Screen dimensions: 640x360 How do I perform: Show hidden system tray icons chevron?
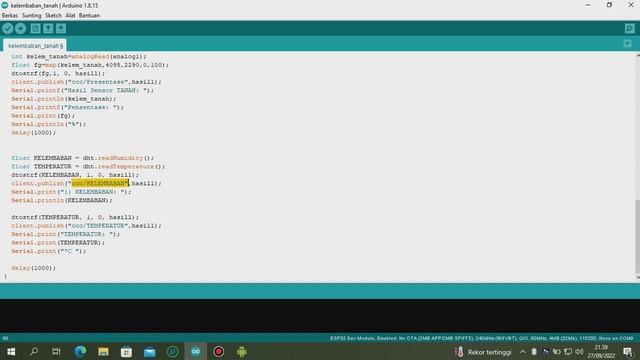tap(522, 352)
